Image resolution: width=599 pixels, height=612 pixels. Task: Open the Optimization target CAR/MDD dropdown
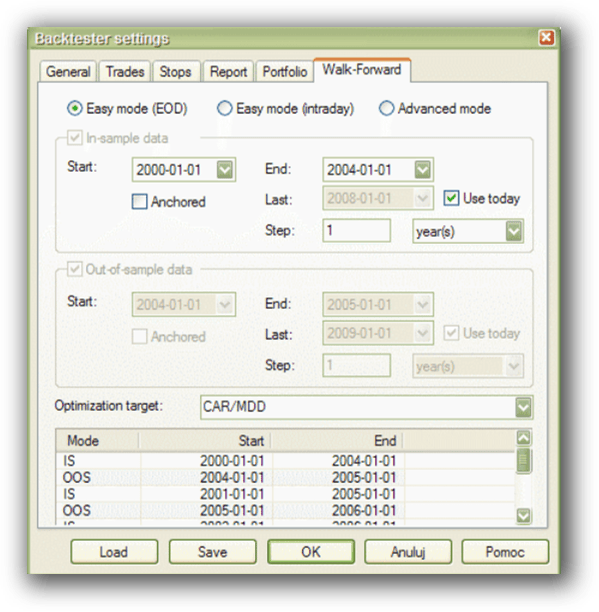coord(523,407)
